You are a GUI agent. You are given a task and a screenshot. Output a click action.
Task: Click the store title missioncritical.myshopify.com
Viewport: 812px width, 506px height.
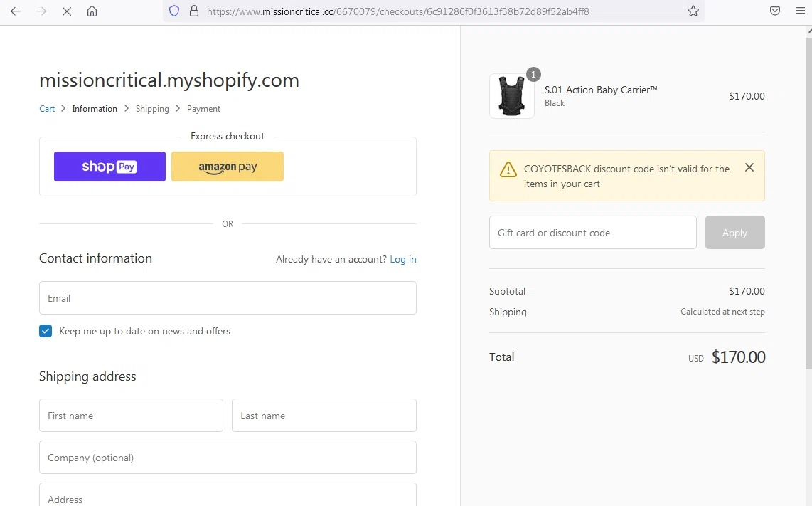[x=169, y=80]
